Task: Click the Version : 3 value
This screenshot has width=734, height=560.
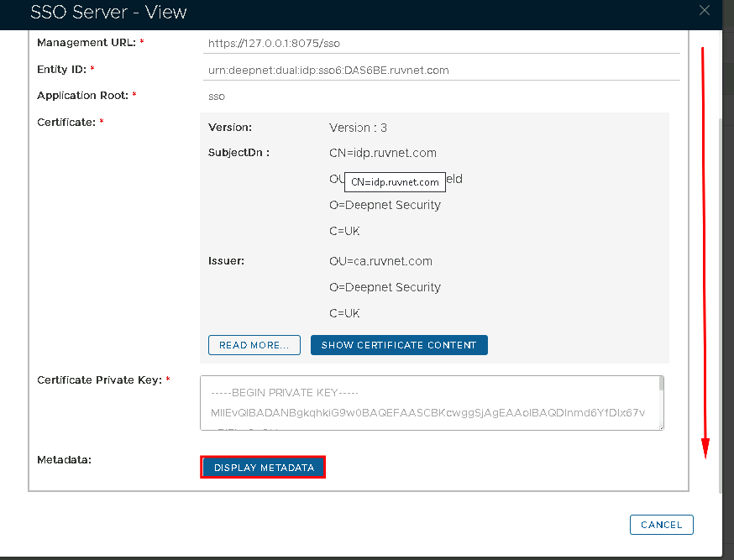Action: [x=358, y=128]
